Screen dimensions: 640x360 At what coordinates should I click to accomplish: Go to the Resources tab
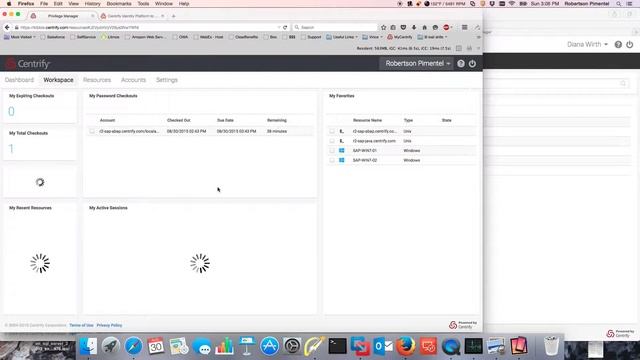pos(97,80)
